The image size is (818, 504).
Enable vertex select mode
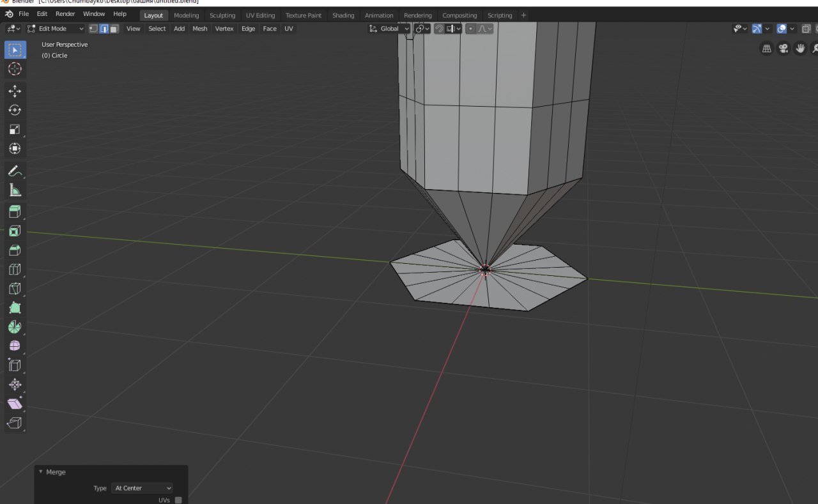94,29
